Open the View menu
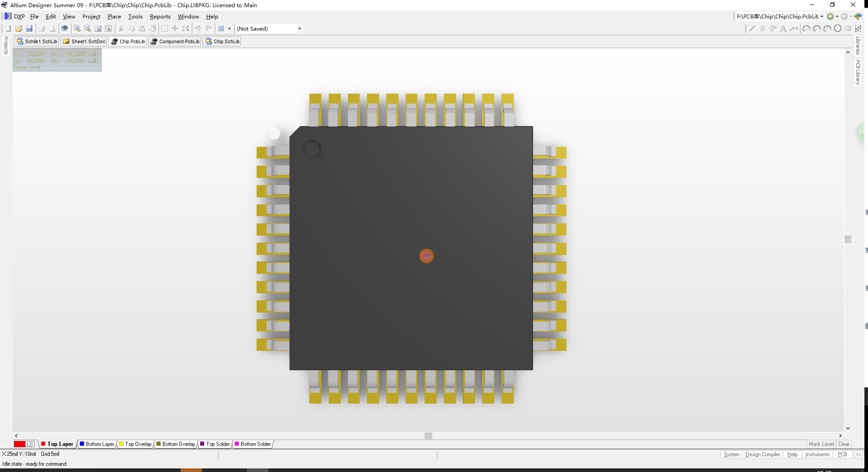 69,17
